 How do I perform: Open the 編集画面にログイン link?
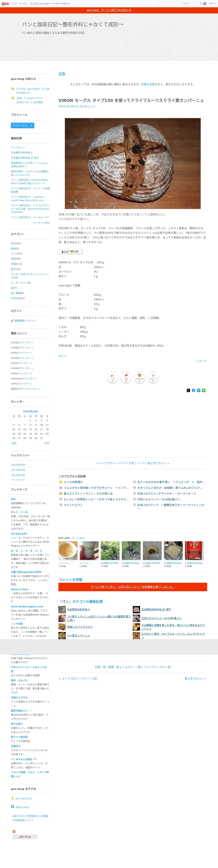[25, 321]
